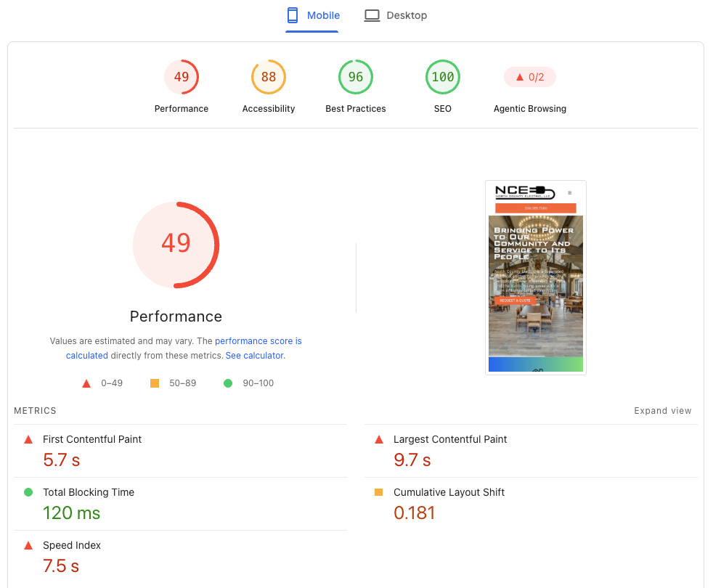Open the 'See calculator.' link
713x588 pixels.
tap(255, 355)
